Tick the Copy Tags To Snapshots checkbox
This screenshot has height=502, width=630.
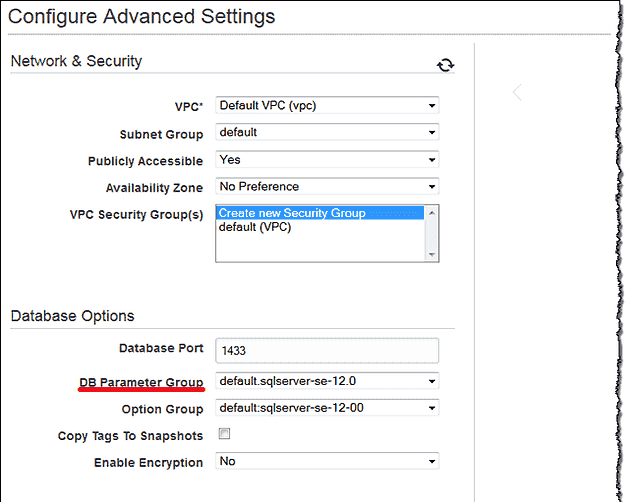[x=224, y=434]
